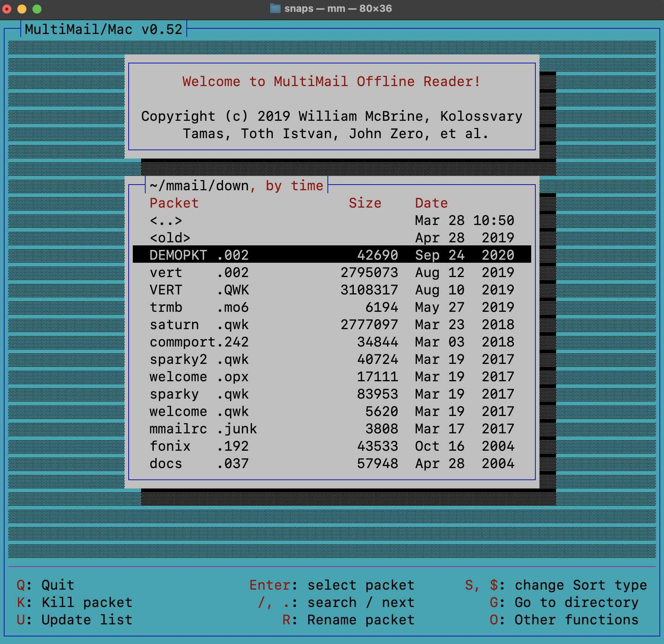Go up via the <..> parent directory entry
The height and width of the screenshot is (644, 664).
pos(166,220)
